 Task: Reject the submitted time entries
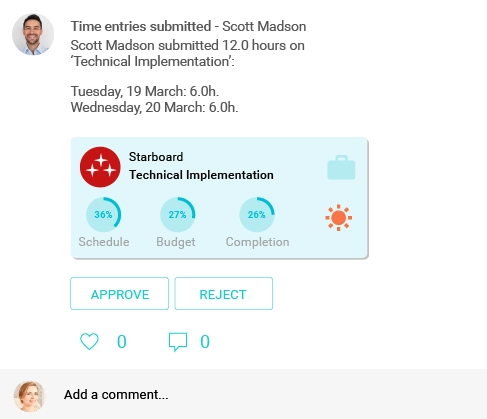[223, 294]
